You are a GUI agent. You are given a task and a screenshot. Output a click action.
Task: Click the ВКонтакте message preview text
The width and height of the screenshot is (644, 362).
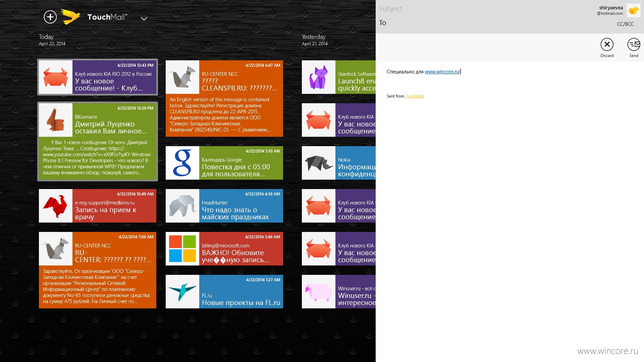click(98, 158)
